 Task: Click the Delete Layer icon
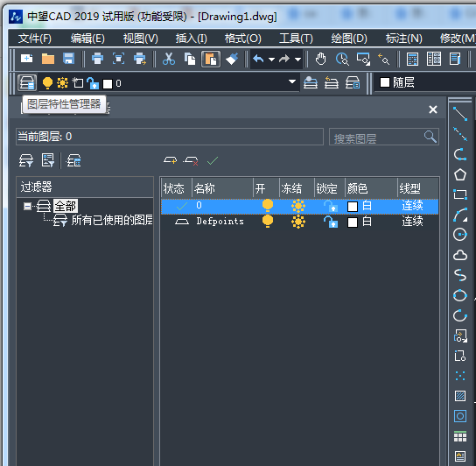(x=191, y=160)
